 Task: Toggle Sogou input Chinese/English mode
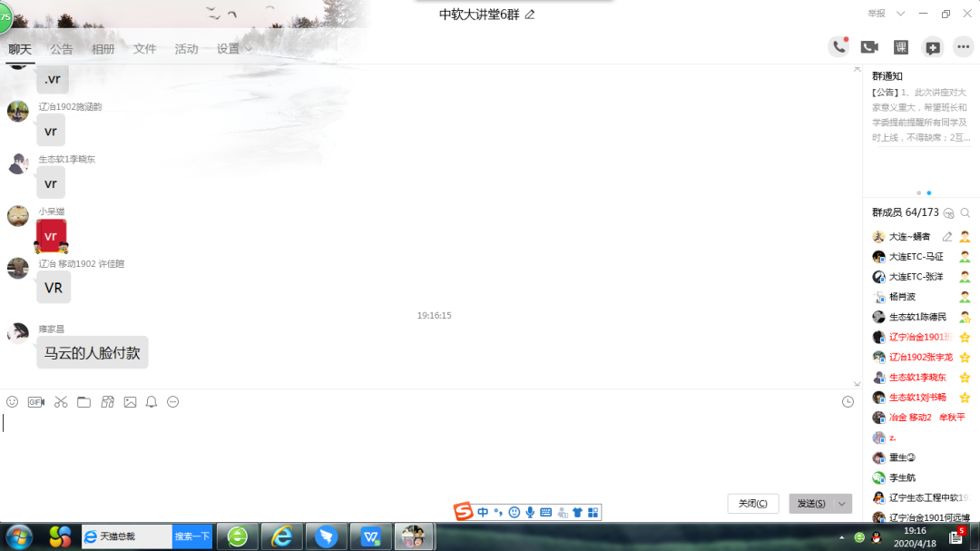(483, 513)
